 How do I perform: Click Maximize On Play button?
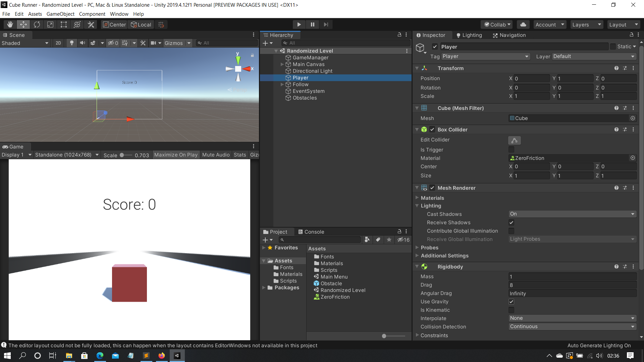[x=176, y=155]
